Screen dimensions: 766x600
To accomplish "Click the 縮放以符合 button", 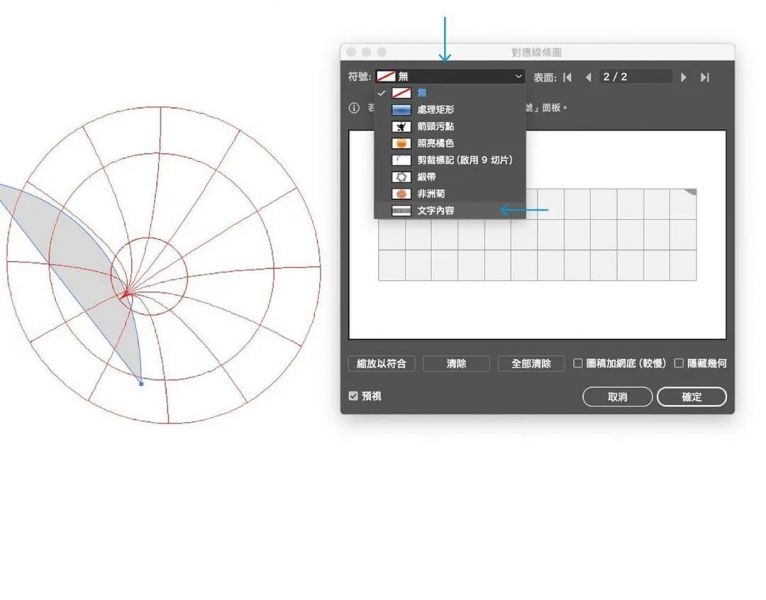I will click(x=381, y=364).
